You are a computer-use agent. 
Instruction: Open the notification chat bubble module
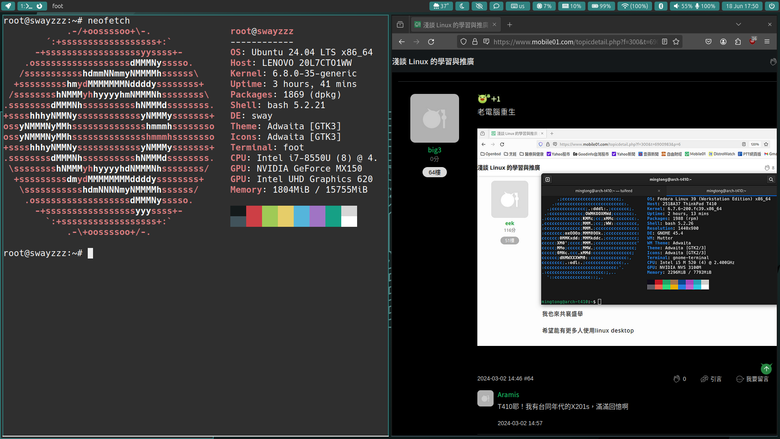click(496, 6)
